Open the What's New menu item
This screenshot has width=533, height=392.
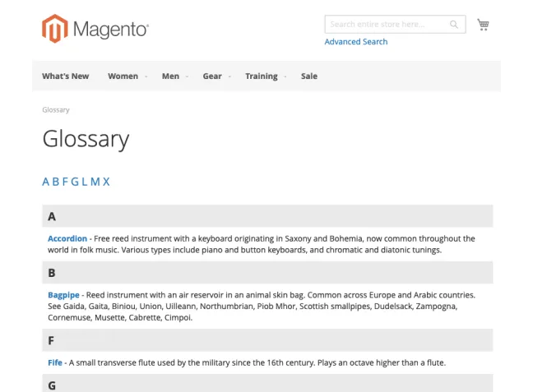pos(66,76)
